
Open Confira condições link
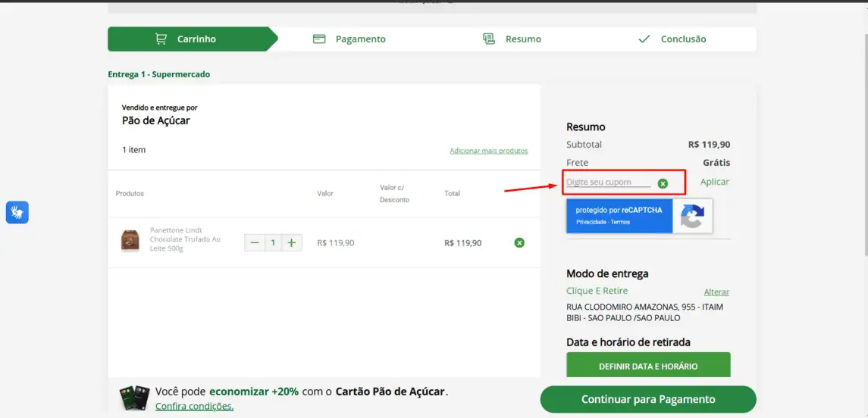(x=194, y=407)
